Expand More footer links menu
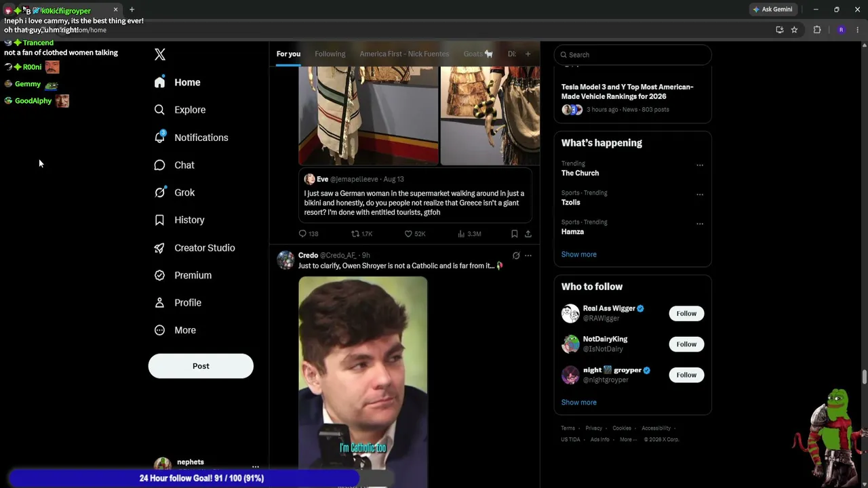 point(628,439)
